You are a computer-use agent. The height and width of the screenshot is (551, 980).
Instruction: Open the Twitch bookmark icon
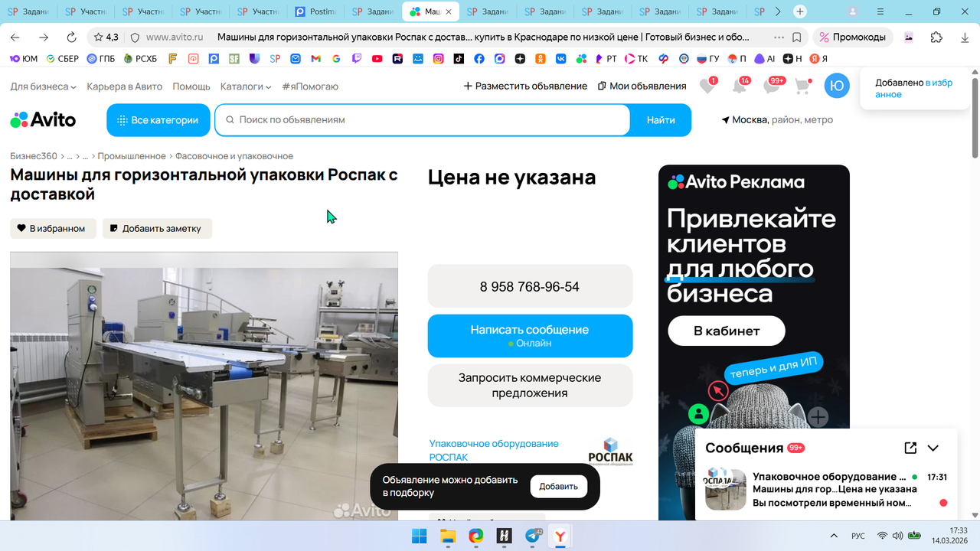click(x=357, y=58)
